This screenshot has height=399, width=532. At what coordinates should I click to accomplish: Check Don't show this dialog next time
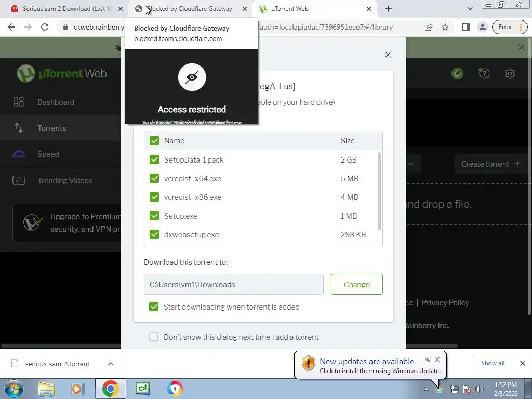pos(154,337)
